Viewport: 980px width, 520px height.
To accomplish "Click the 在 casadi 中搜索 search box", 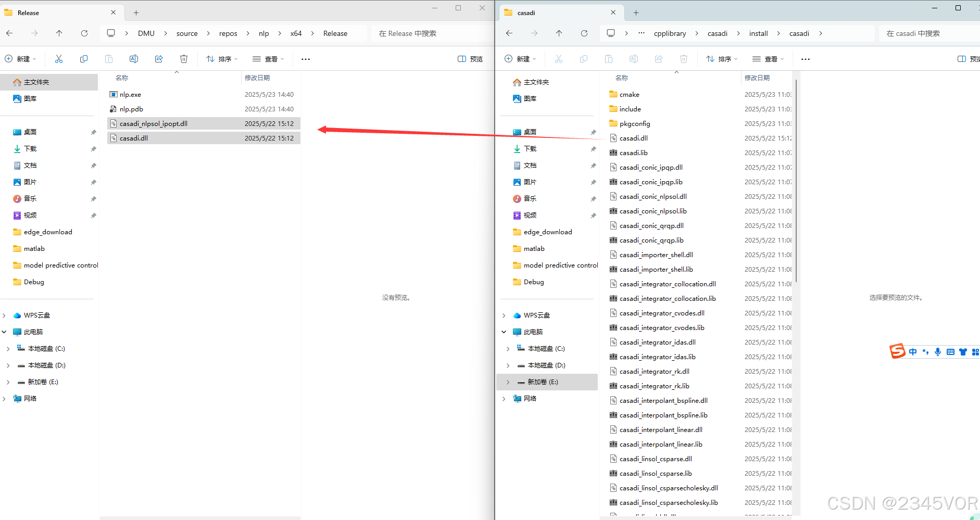I will pos(927,33).
